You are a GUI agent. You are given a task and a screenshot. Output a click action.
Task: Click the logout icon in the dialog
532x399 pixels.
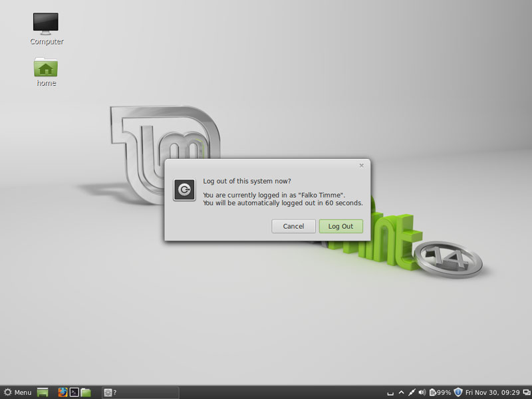(184, 190)
